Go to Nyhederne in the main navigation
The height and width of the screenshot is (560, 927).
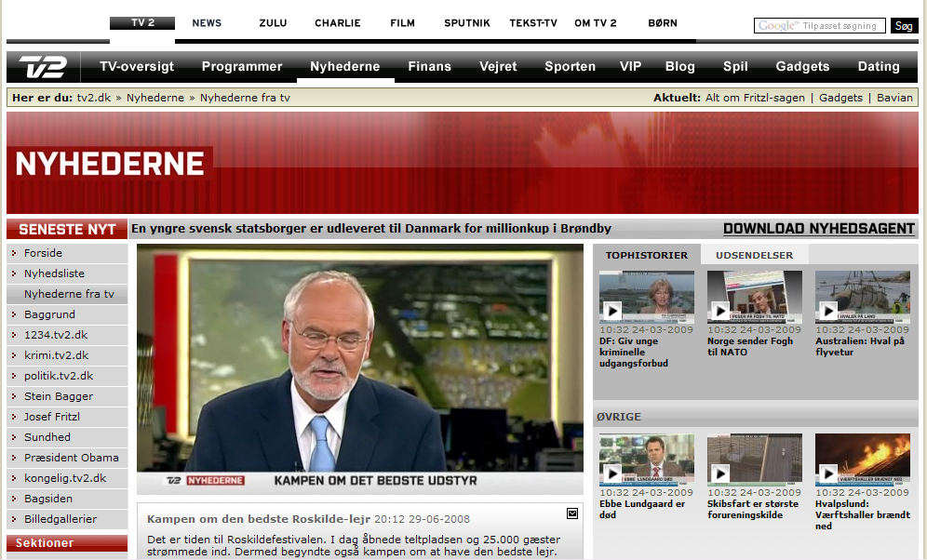coord(344,67)
